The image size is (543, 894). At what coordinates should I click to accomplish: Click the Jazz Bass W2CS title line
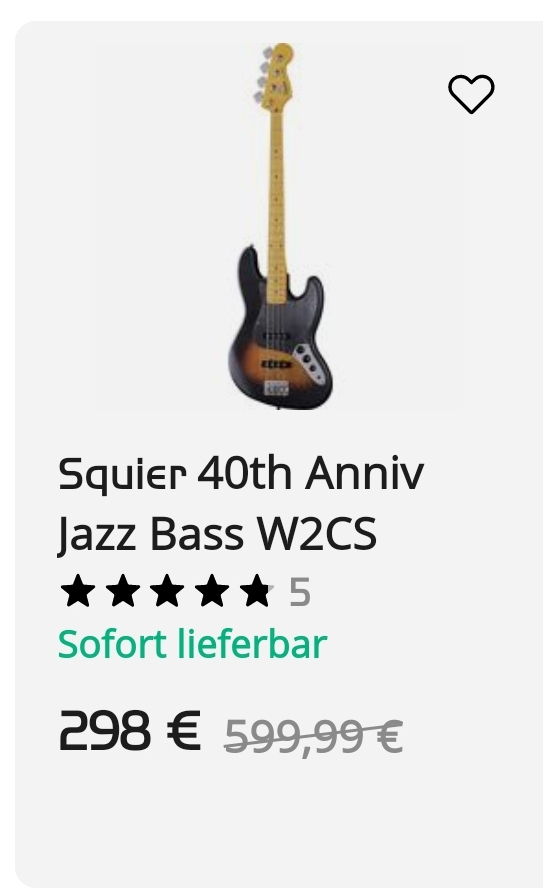click(x=217, y=534)
